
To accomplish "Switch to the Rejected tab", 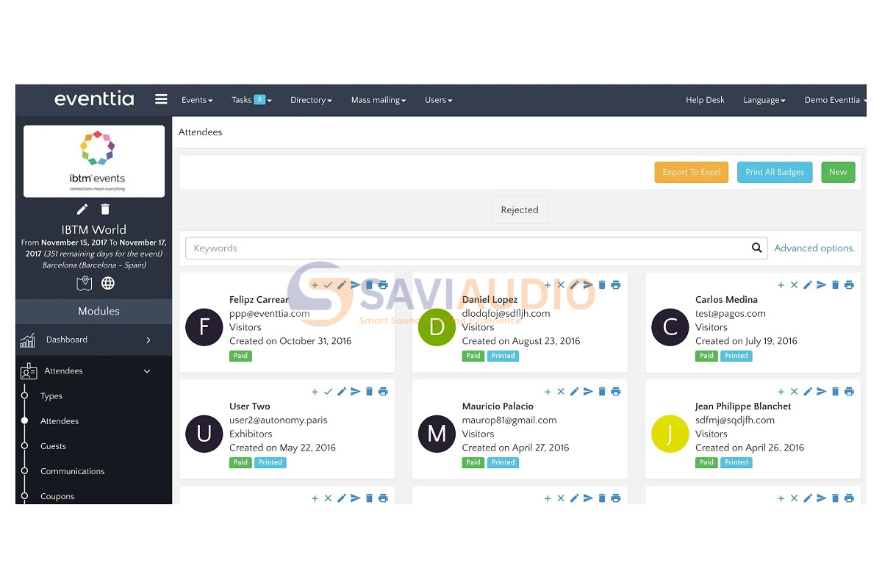I will [520, 210].
